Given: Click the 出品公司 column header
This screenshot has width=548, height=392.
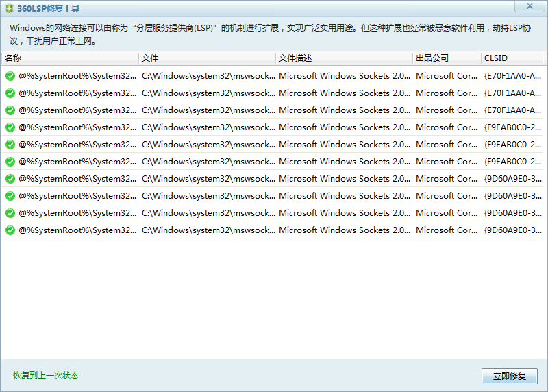Looking at the screenshot, I should [447, 58].
